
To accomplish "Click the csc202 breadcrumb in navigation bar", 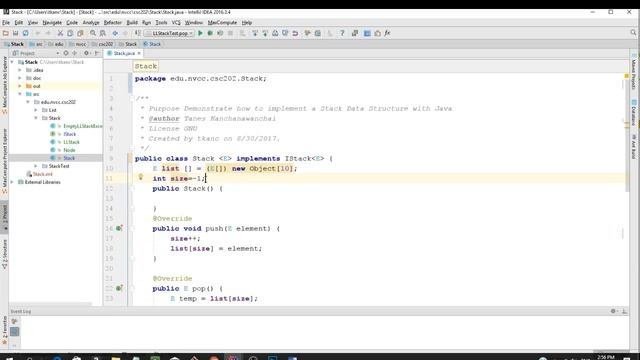I will coord(102,44).
